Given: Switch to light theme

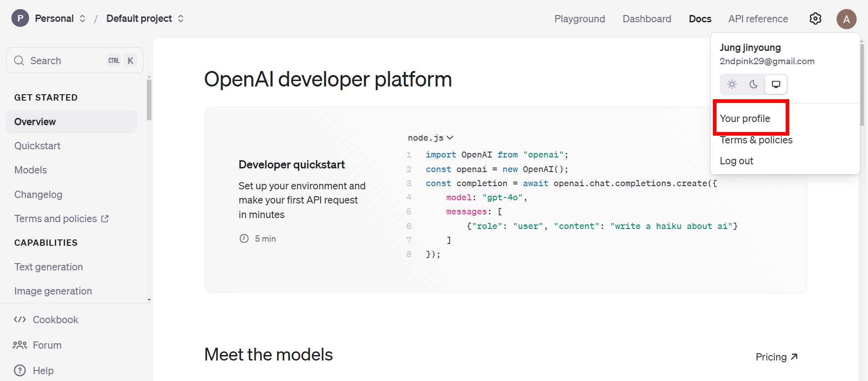Looking at the screenshot, I should click(732, 84).
